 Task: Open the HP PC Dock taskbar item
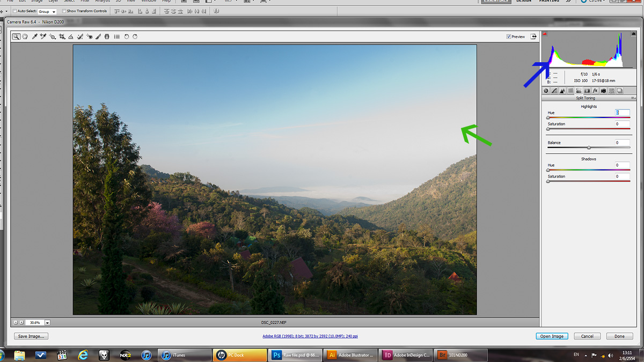pos(240,355)
